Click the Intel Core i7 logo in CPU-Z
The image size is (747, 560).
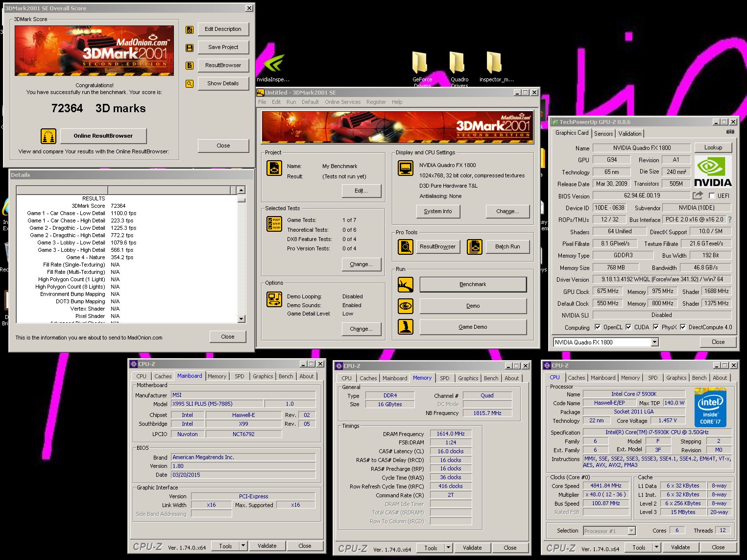[710, 408]
